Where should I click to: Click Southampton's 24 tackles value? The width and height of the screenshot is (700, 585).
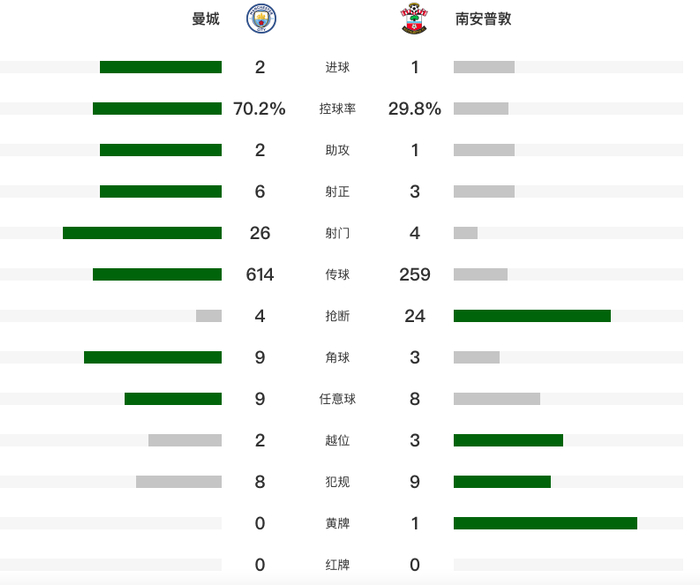[415, 316]
